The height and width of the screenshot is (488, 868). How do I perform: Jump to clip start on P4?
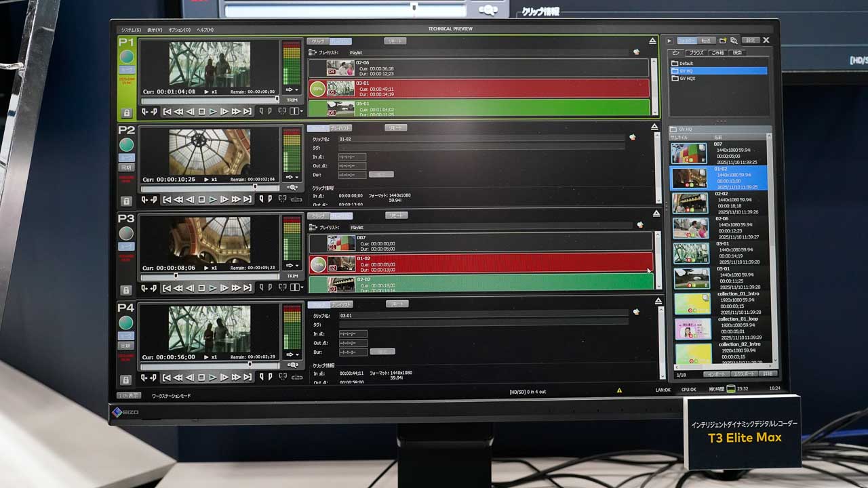pyautogui.click(x=167, y=378)
